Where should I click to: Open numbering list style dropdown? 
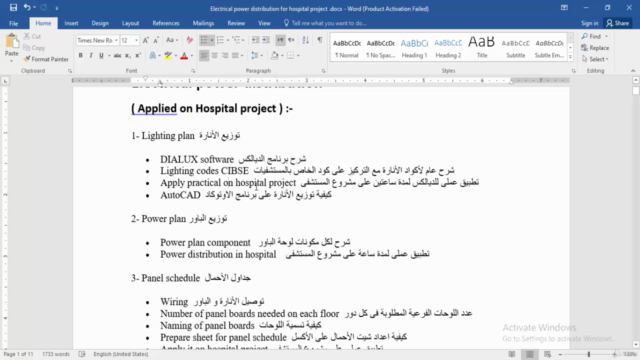point(228,40)
